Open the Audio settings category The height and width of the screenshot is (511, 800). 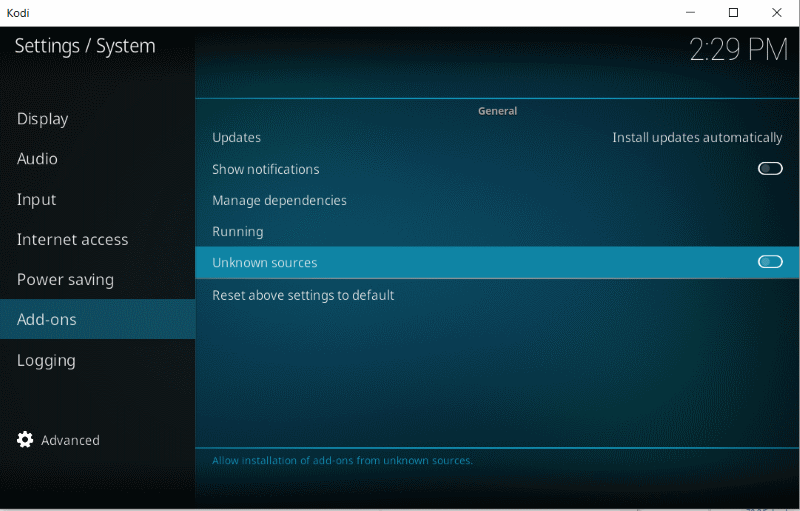(97, 159)
